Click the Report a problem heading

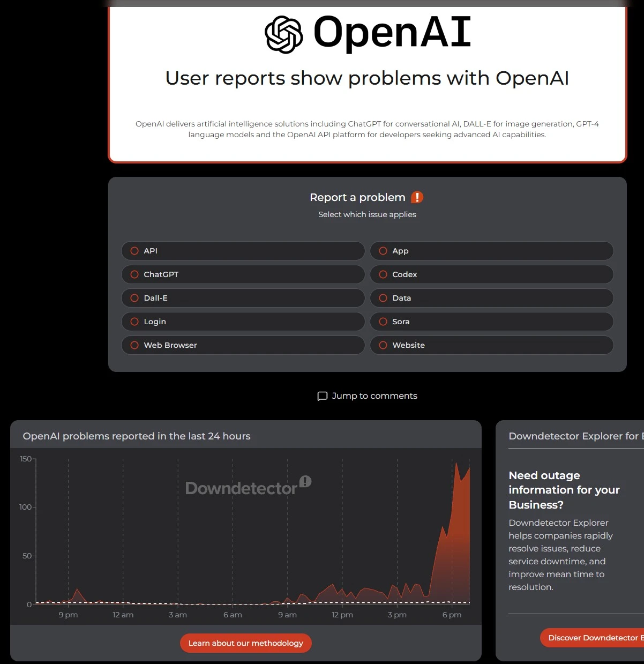[357, 197]
